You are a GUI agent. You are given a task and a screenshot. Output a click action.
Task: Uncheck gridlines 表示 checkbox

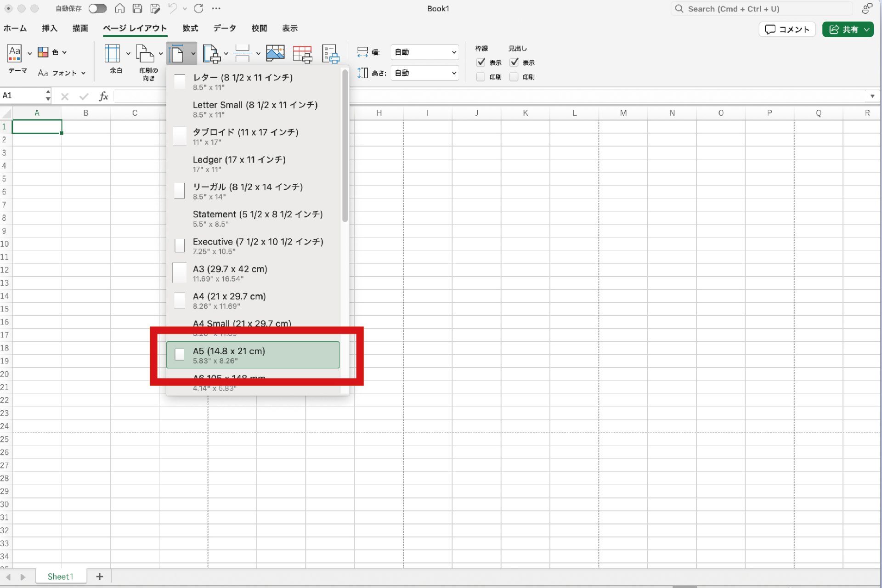pos(481,62)
